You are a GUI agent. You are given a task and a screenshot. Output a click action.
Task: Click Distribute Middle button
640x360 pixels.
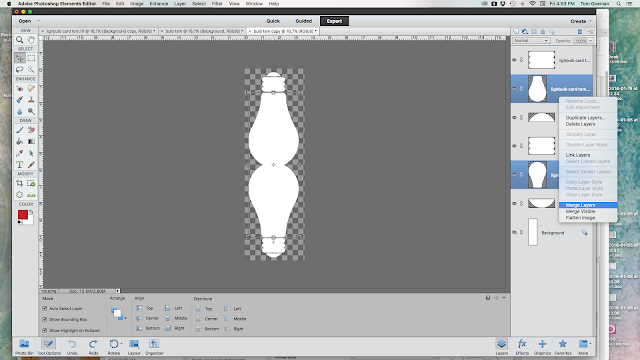pyautogui.click(x=235, y=319)
